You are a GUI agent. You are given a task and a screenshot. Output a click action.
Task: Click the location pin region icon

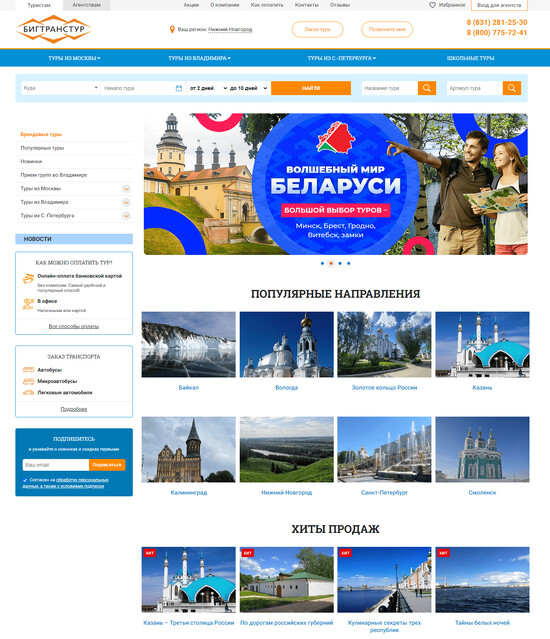click(x=172, y=29)
